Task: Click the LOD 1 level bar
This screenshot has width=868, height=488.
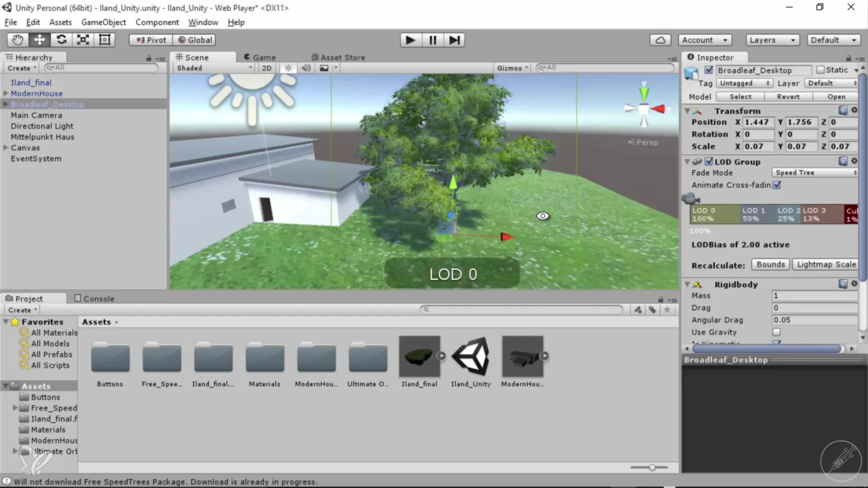Action: 758,215
